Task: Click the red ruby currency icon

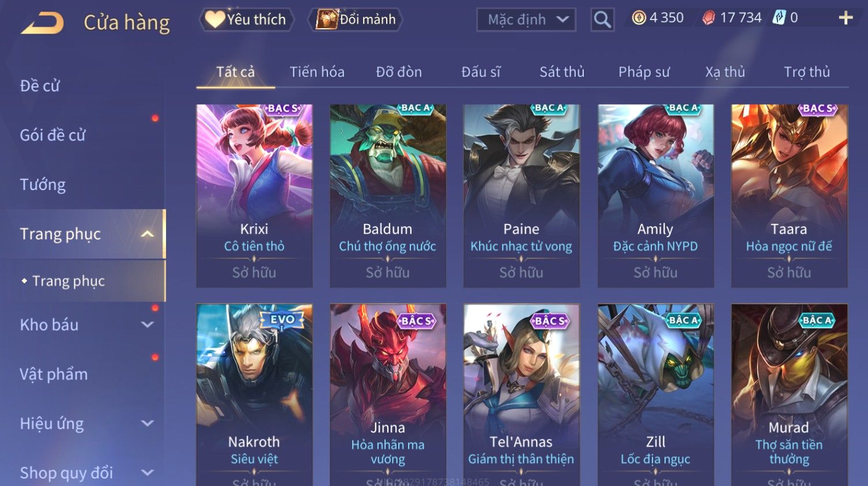Action: click(708, 18)
